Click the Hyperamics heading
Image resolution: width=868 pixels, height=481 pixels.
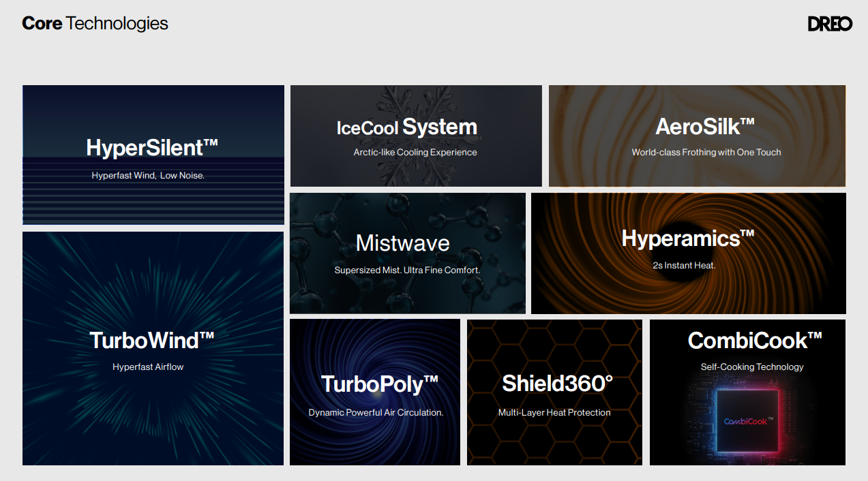688,238
